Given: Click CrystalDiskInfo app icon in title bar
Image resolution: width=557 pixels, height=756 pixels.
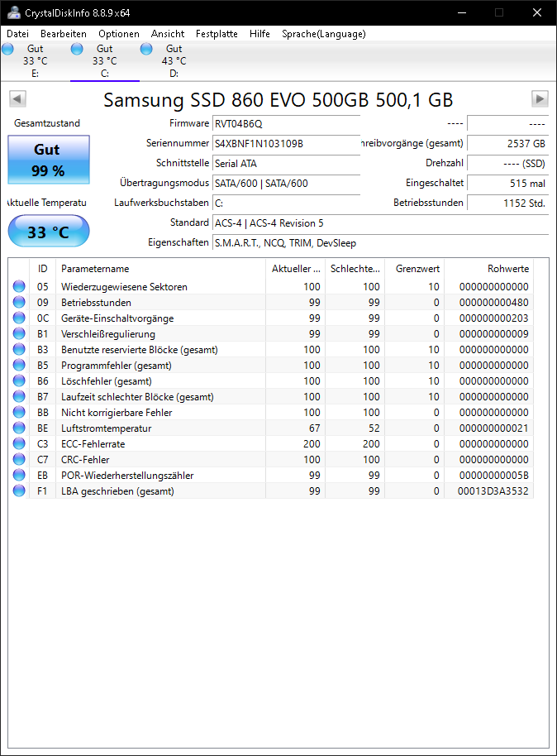Looking at the screenshot, I should (x=14, y=12).
